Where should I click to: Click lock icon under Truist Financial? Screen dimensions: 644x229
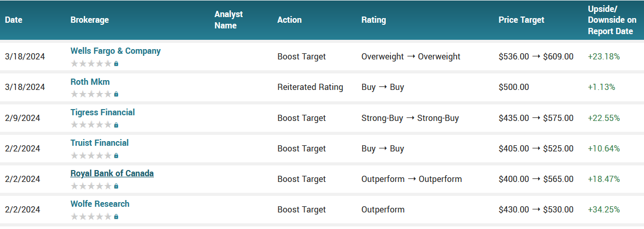116,155
